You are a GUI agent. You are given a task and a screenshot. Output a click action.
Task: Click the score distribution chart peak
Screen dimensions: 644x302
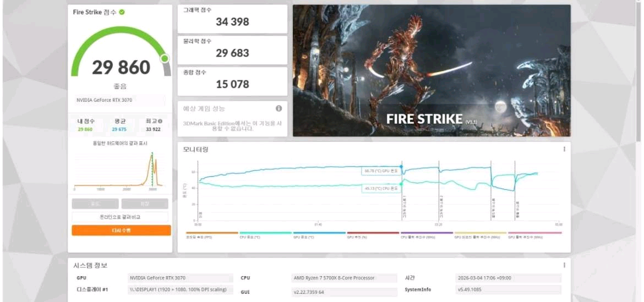point(152,157)
